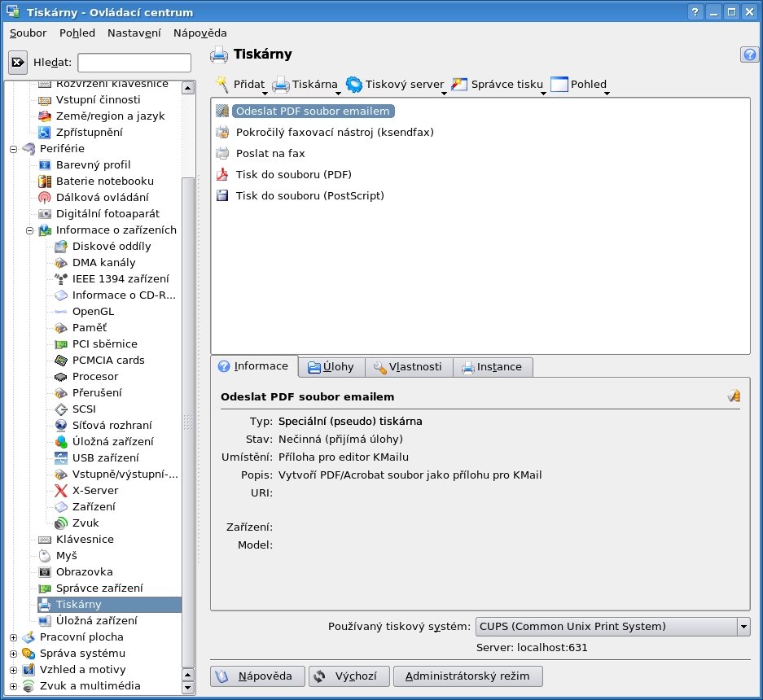The height and width of the screenshot is (700, 763).
Task: Click the window menu icon in title bar
Action: (x=13, y=11)
